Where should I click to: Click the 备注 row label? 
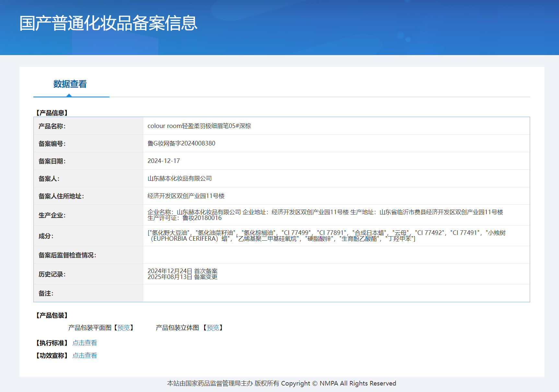tap(46, 294)
